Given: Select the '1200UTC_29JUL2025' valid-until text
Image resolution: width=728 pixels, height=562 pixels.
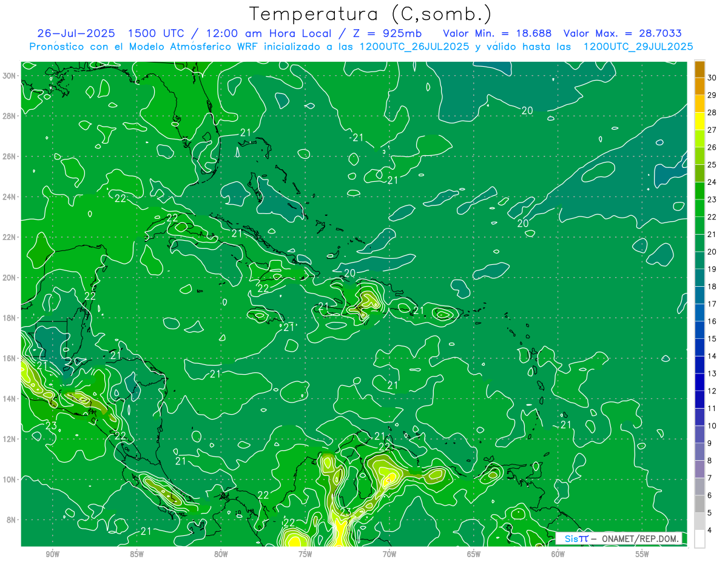Looking at the screenshot, I should point(638,47).
